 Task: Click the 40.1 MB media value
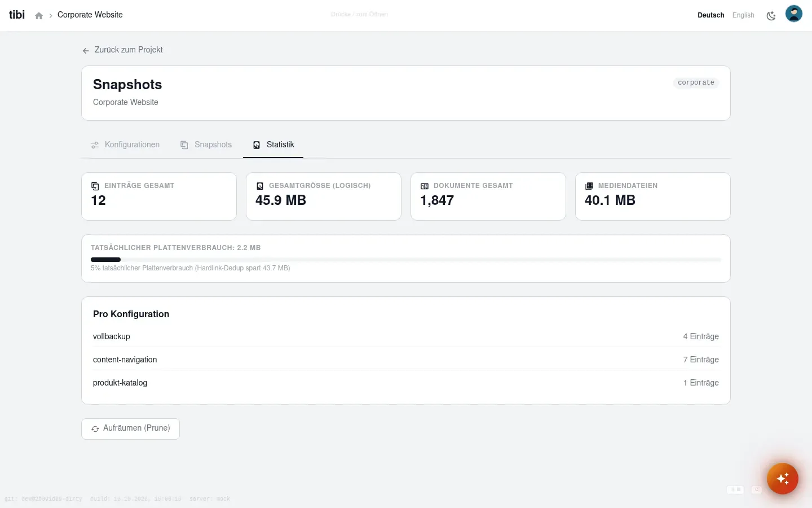[610, 200]
